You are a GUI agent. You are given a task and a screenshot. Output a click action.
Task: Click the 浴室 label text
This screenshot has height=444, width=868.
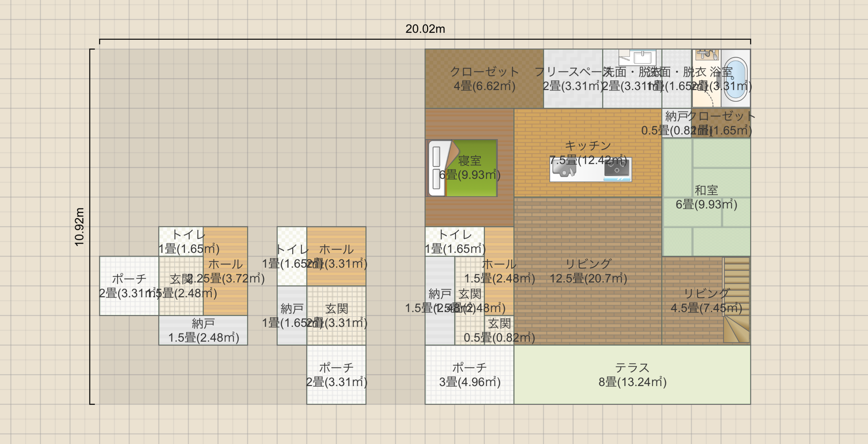click(x=722, y=72)
